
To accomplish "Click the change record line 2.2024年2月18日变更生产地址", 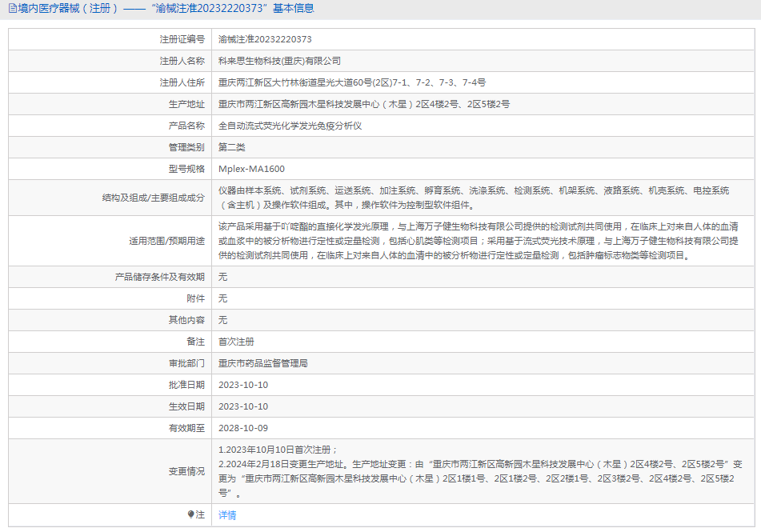I will pyautogui.click(x=480, y=478).
